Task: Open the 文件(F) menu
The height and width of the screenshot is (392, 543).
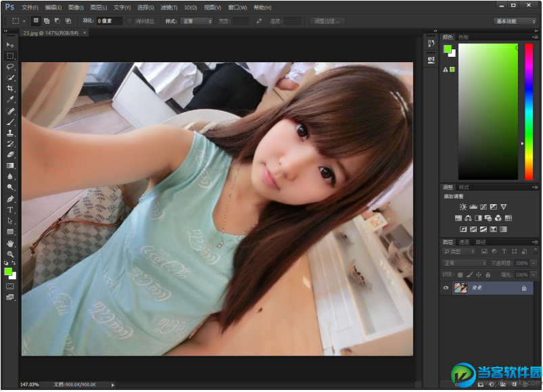Action: (30, 7)
